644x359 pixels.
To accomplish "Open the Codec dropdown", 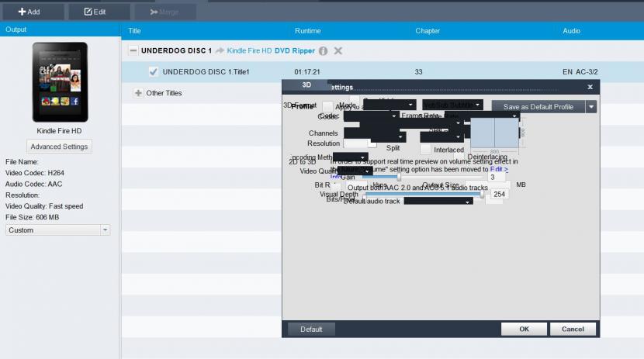I will [371, 116].
